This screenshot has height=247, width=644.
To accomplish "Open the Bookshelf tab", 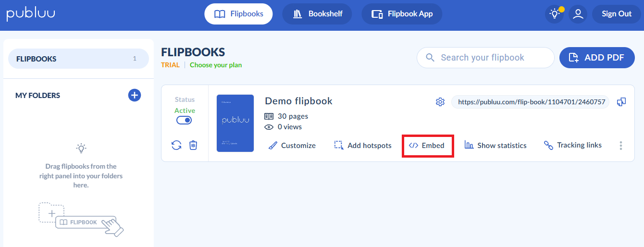I will (317, 13).
